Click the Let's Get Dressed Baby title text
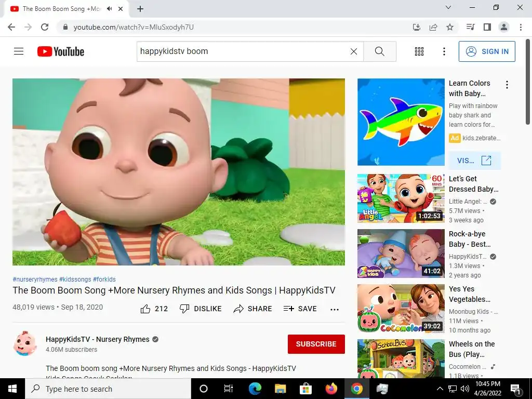 [x=474, y=184]
